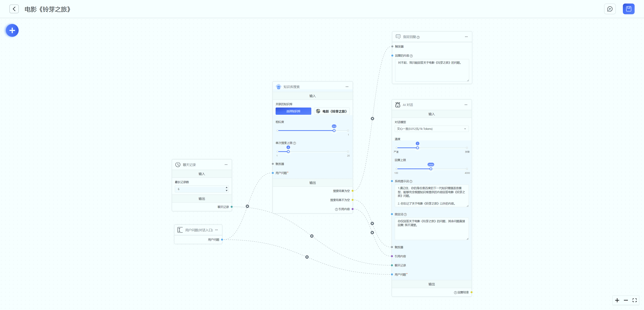Open the 知识库搜索 node more options menu
The height and width of the screenshot is (310, 644).
coord(347,87)
